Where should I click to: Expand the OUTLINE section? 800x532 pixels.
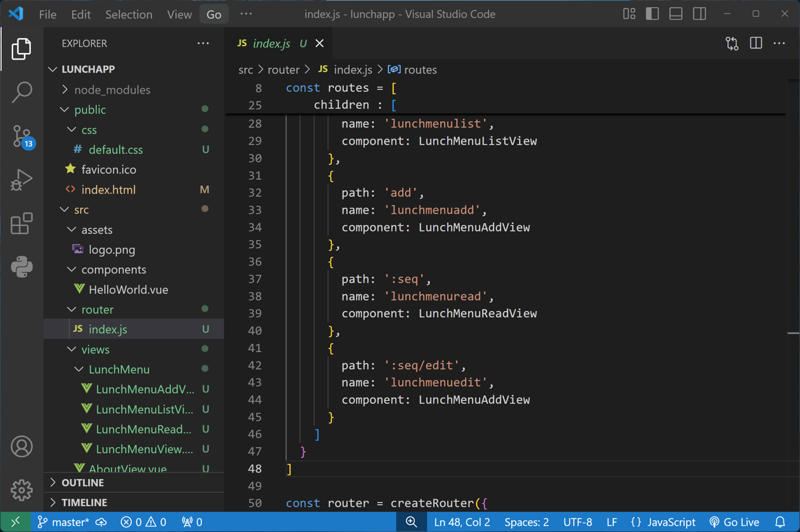(134, 483)
